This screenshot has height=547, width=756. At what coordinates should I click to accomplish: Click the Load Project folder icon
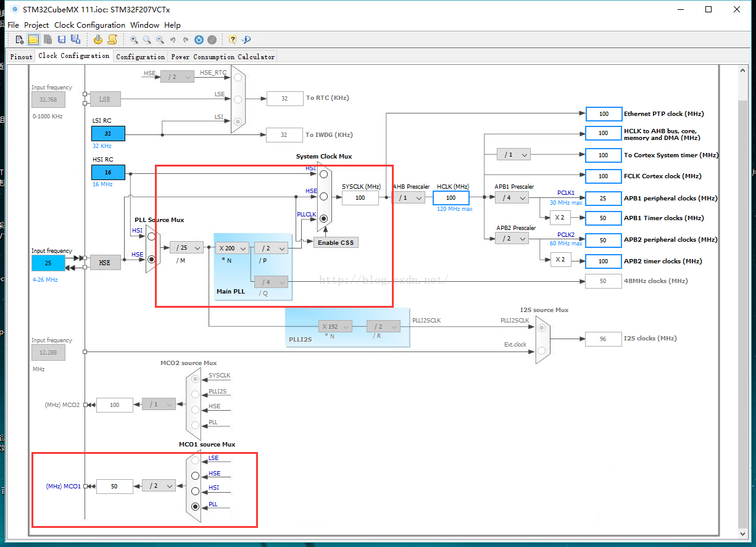click(x=33, y=39)
